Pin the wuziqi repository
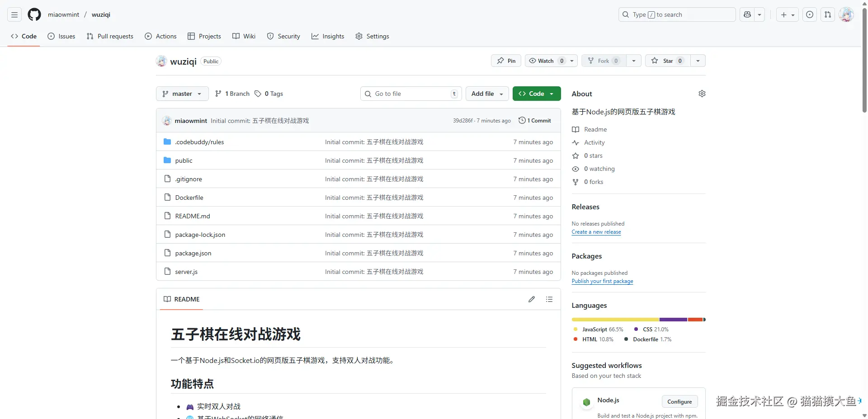 pos(506,61)
